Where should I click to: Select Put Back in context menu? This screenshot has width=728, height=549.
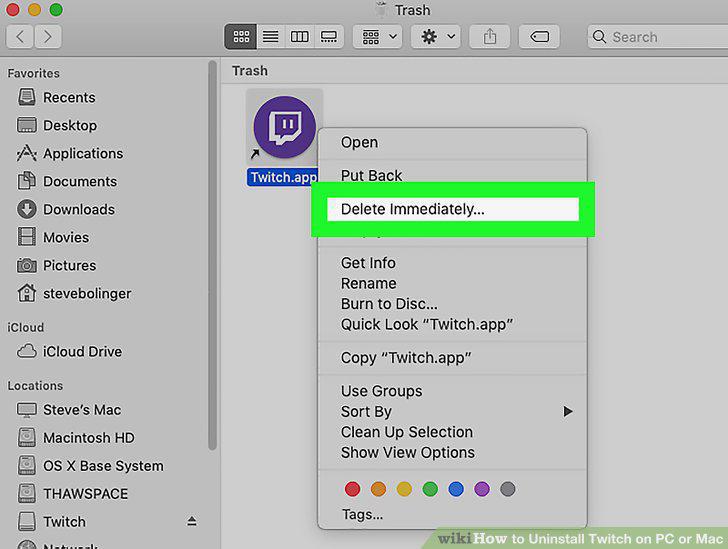pyautogui.click(x=371, y=176)
